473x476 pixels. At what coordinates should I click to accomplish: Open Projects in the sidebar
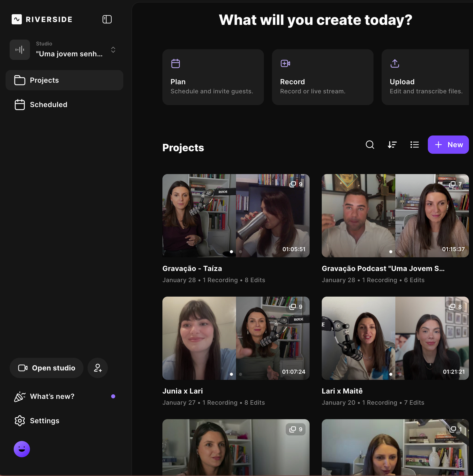64,80
